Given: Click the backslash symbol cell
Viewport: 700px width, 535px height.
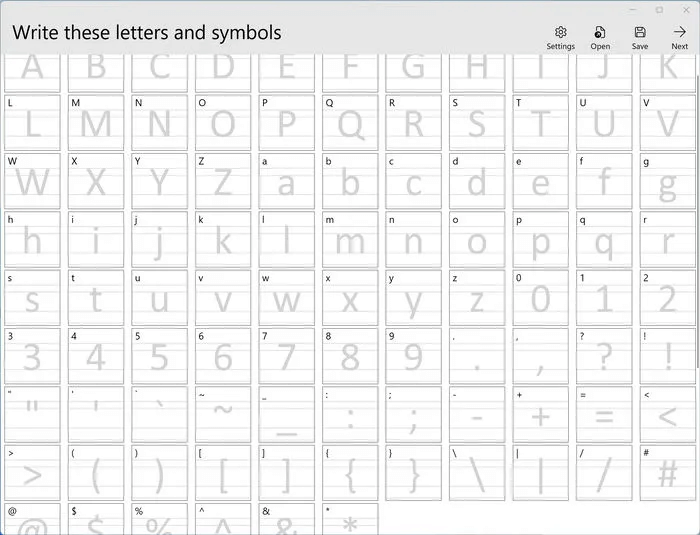Looking at the screenshot, I should pyautogui.click(x=477, y=472).
